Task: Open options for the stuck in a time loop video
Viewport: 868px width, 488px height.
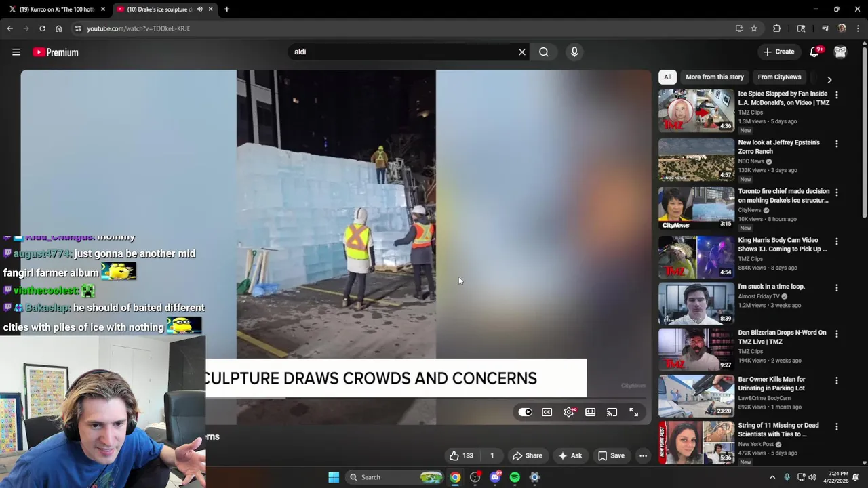Action: (x=837, y=287)
